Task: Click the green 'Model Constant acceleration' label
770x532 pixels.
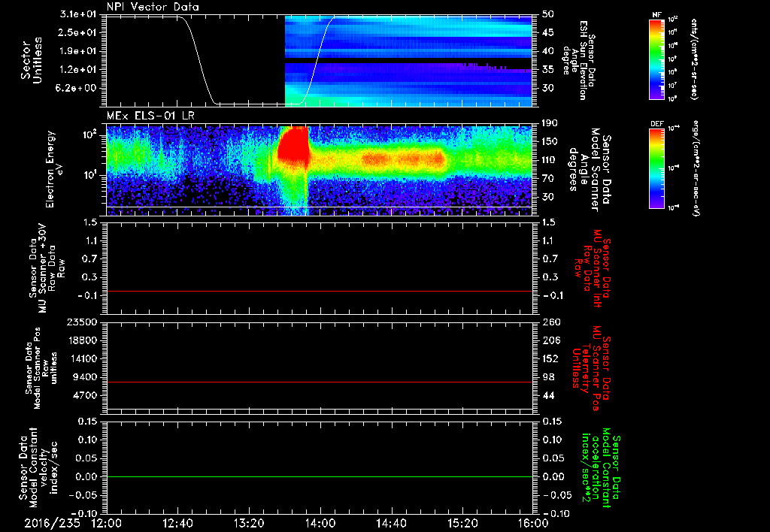Action: pyautogui.click(x=601, y=467)
